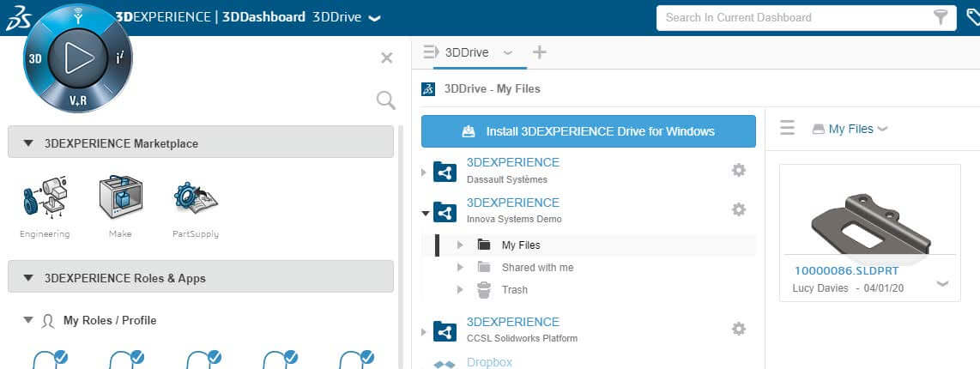Open the Make marketplace icon
This screenshot has width=980, height=369.
tap(120, 197)
